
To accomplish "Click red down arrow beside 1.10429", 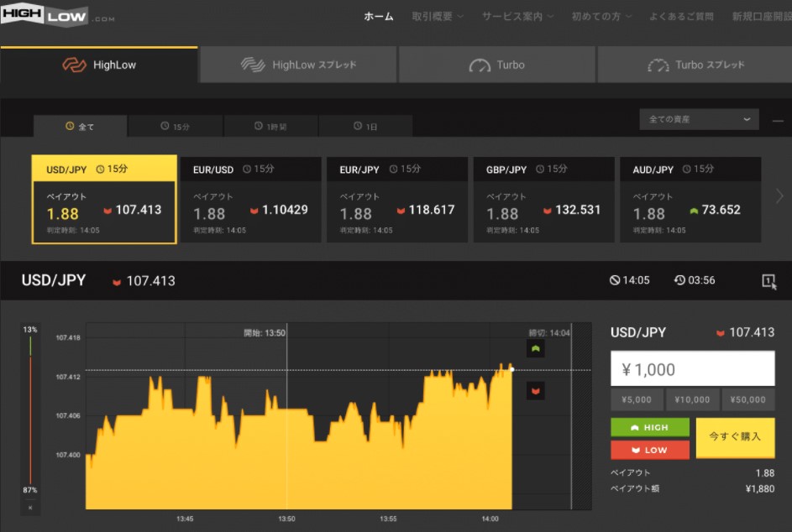I will click(x=254, y=211).
